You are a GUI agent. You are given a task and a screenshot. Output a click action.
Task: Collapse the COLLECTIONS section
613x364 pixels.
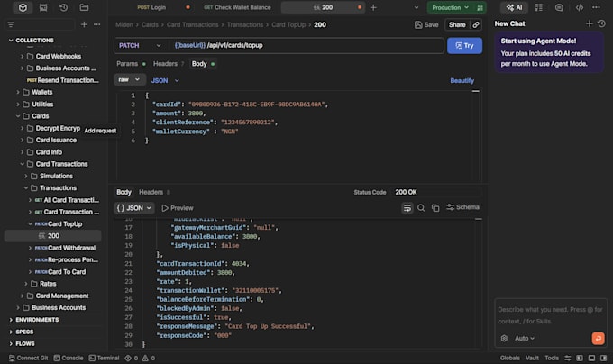click(11, 41)
